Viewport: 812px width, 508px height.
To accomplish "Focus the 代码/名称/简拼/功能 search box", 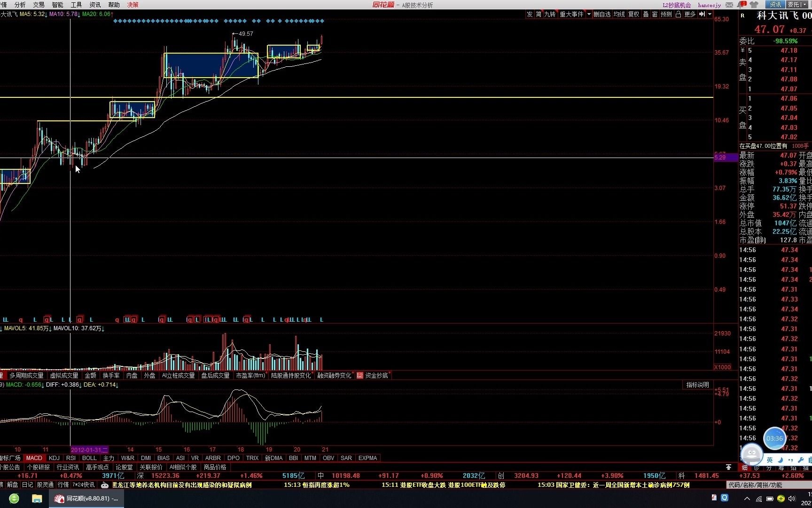I will [769, 485].
